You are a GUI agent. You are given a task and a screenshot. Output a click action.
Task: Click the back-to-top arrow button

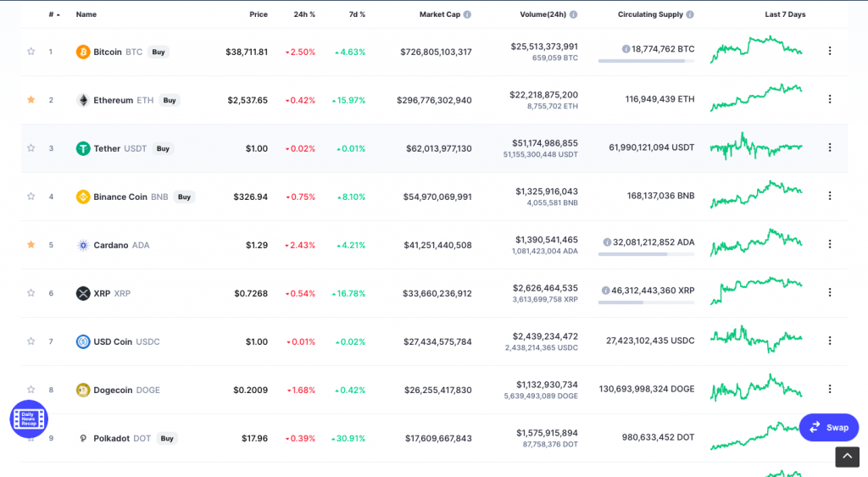847,457
